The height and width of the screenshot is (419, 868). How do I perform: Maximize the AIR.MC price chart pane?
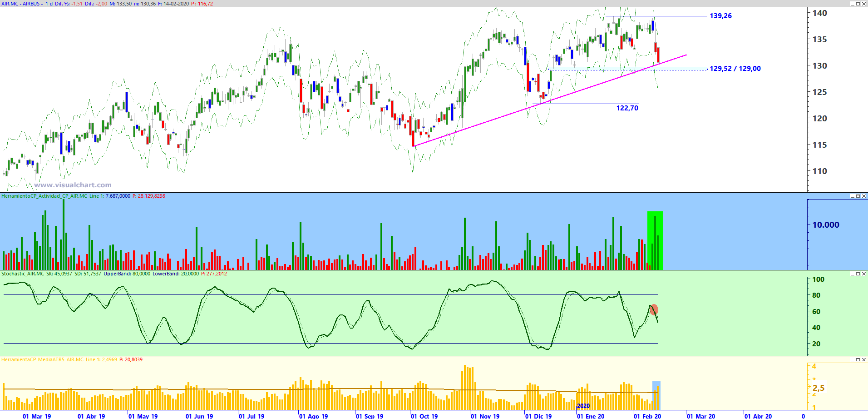[x=858, y=4]
